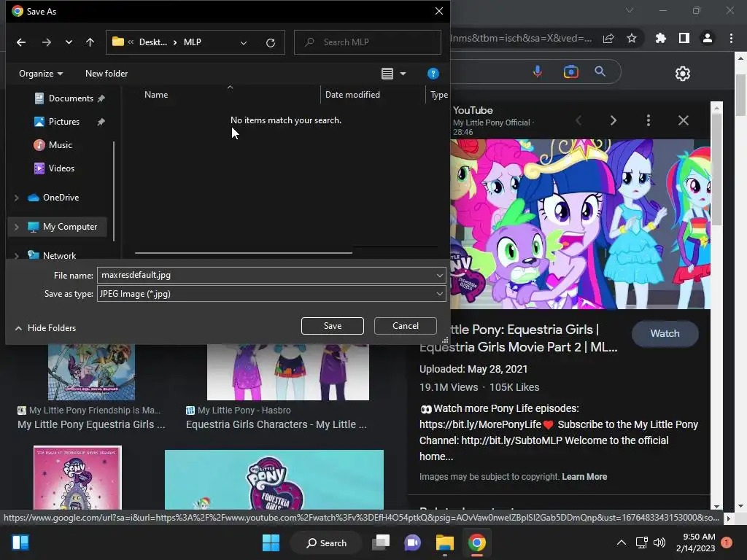Viewport: 747px width, 560px height.
Task: Click the Cancel button
Action: [x=406, y=326]
